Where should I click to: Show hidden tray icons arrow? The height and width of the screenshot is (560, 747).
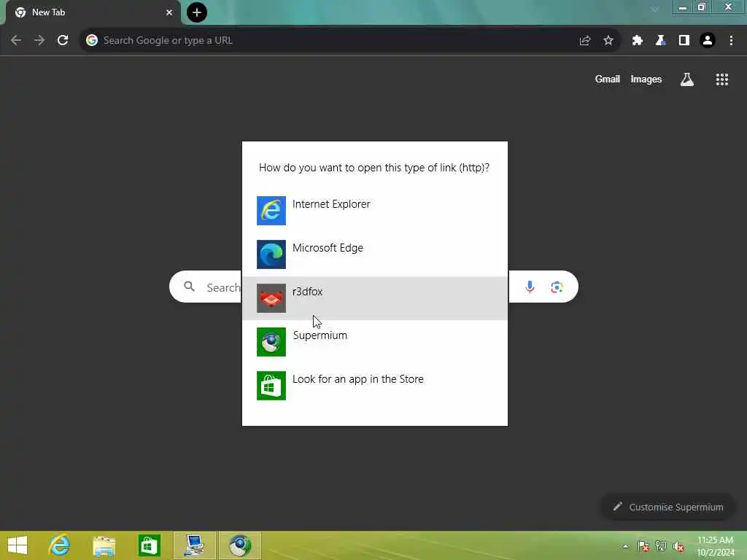pos(625,546)
